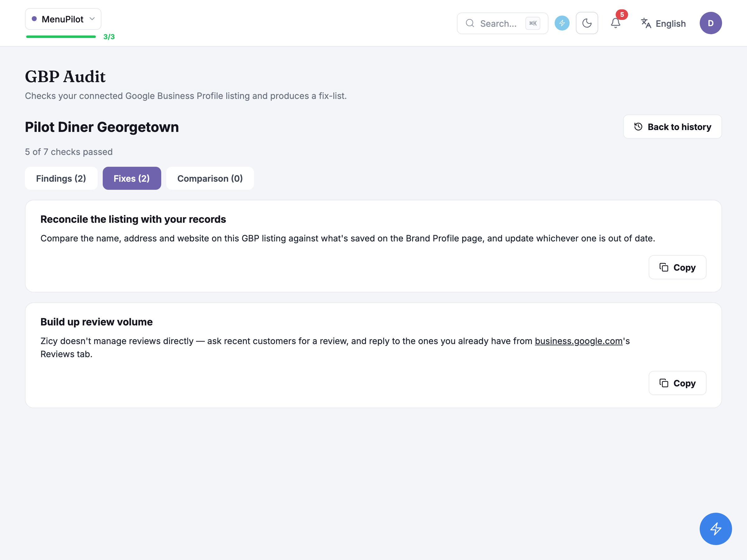
Task: Copy the Reconcile the listing fix
Action: [x=677, y=267]
